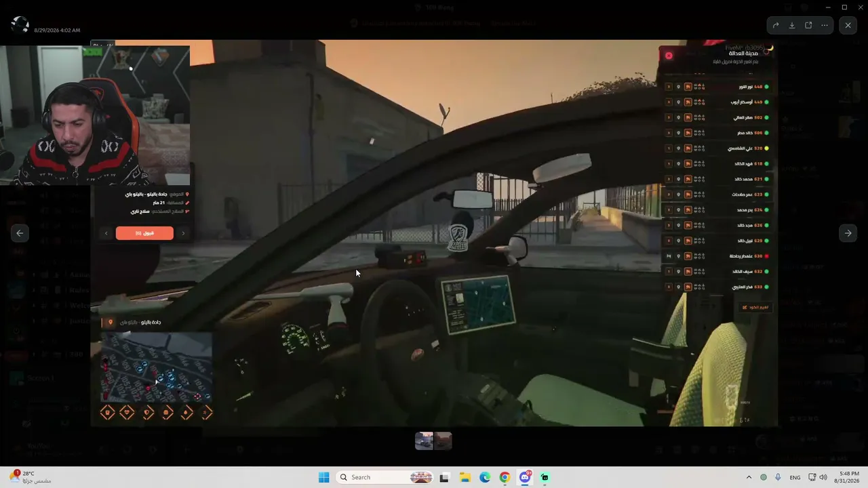Click the green circle tray icon
The width and height of the screenshot is (868, 488).
click(x=764, y=477)
